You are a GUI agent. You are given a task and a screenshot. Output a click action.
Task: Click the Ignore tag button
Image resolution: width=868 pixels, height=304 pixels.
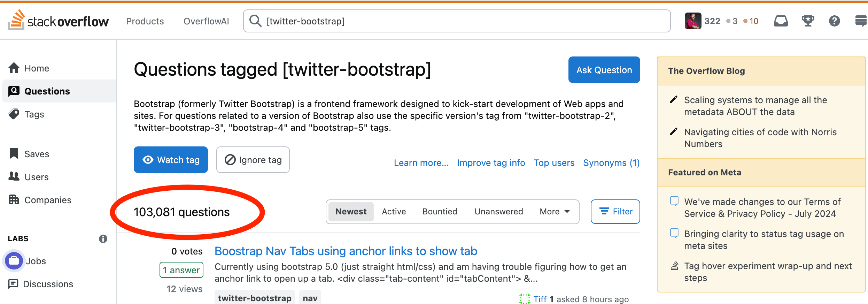[253, 160]
